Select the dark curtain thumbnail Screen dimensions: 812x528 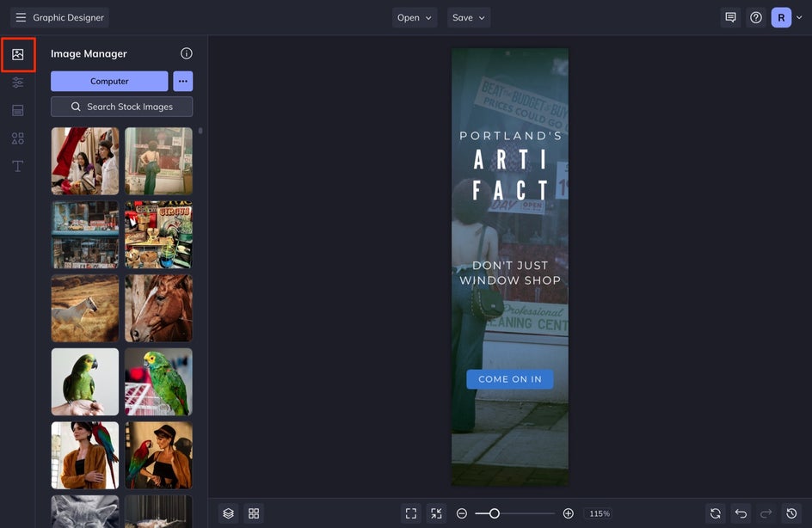tap(158, 512)
